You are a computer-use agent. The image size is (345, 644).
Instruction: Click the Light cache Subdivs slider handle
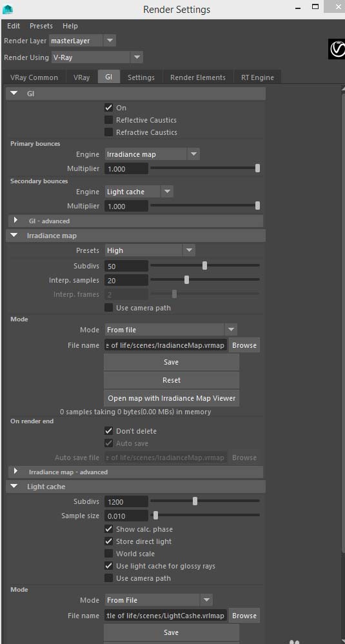[195, 501]
